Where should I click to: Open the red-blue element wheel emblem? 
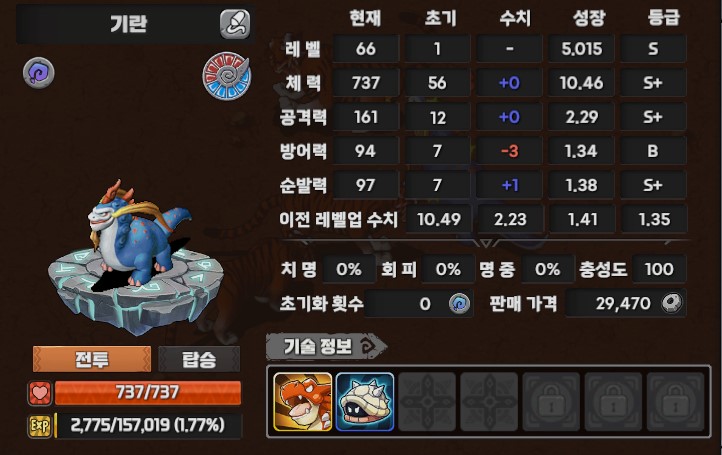[x=227, y=76]
